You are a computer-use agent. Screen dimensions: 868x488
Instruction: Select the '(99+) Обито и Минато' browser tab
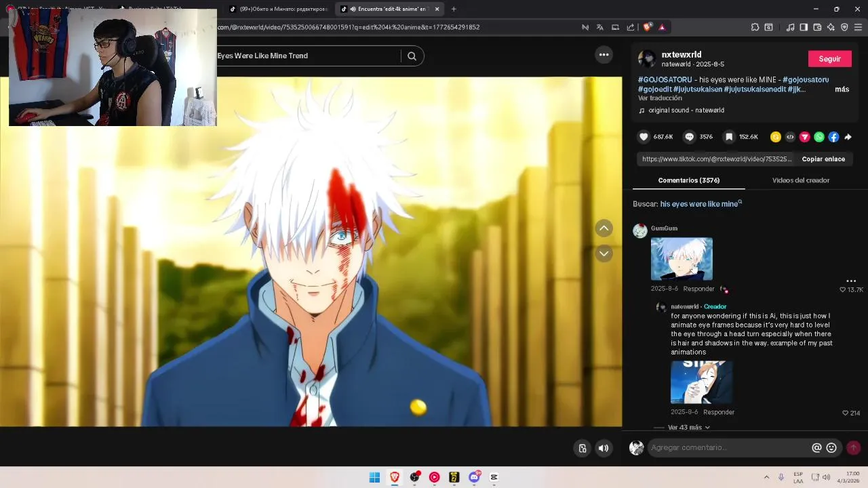pos(278,9)
